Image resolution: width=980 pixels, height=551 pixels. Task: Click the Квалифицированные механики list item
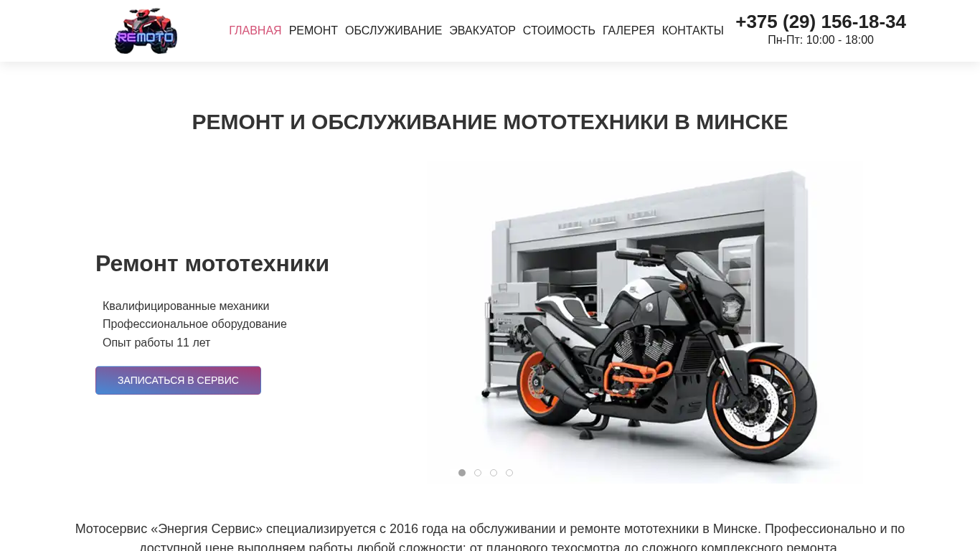coord(186,306)
